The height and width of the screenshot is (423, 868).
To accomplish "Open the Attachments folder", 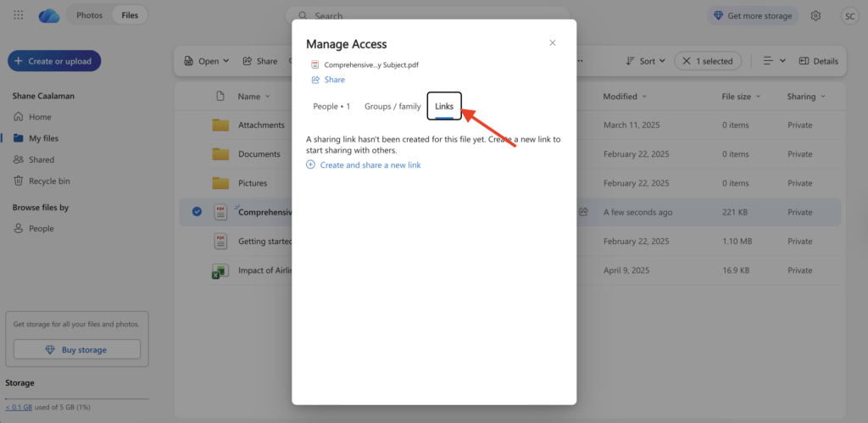I will pyautogui.click(x=261, y=125).
